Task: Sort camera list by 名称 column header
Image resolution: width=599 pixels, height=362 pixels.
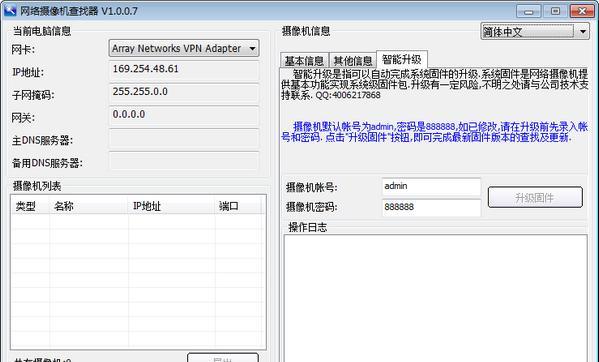Action: [89, 206]
